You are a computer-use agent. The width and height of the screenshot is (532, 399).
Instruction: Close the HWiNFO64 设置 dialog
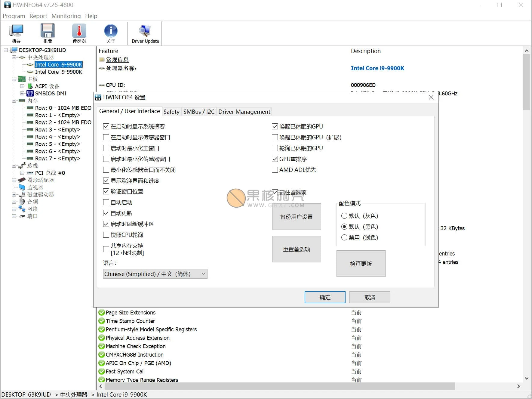coord(431,97)
